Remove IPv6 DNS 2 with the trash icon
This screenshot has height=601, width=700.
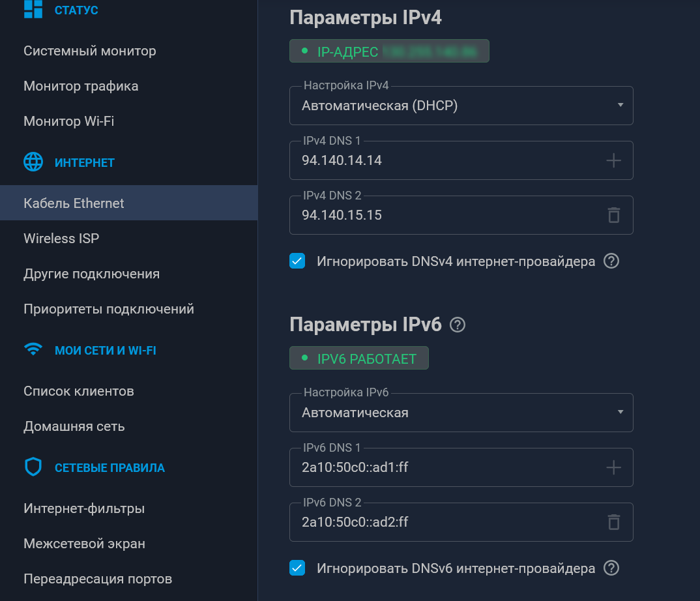[613, 522]
